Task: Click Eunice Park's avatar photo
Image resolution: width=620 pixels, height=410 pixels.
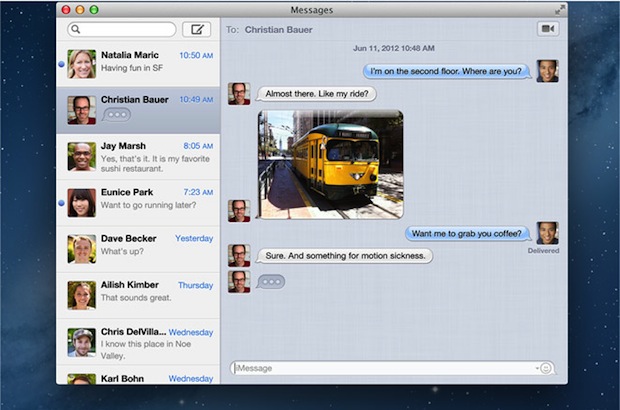Action: coord(81,203)
